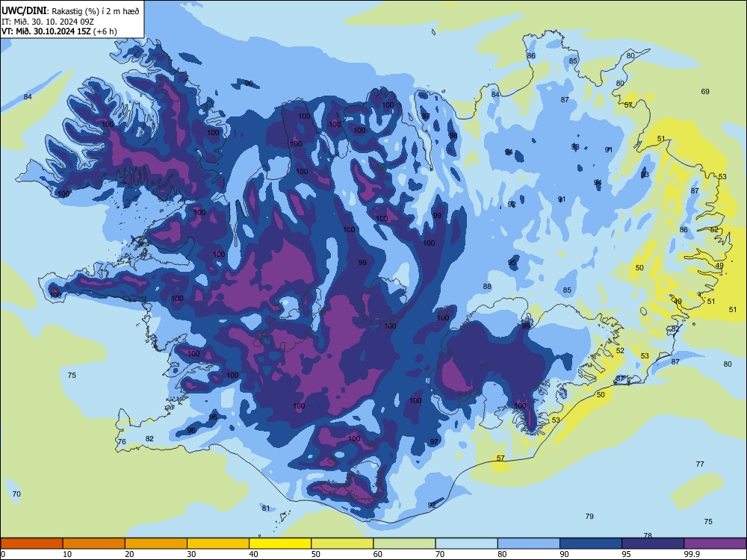
Task: Click the '77' humidity value on the map
Action: tap(700, 464)
